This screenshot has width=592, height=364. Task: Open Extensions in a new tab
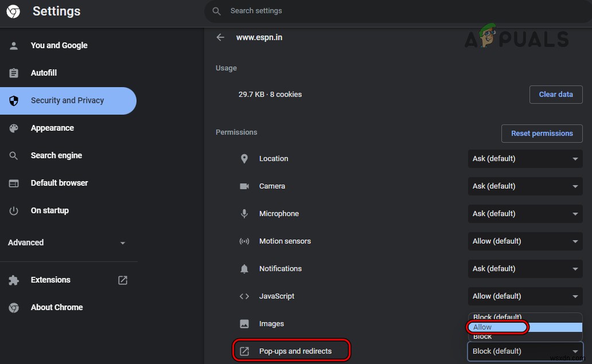pos(122,280)
